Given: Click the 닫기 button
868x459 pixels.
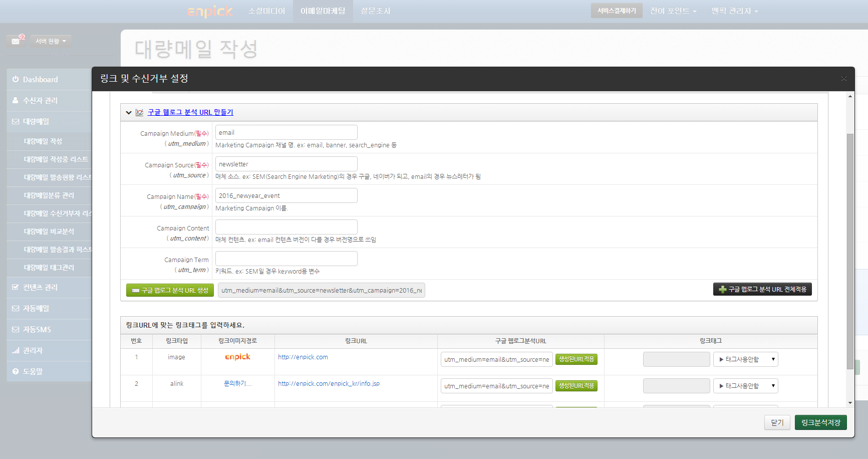Looking at the screenshot, I should pos(777,422).
